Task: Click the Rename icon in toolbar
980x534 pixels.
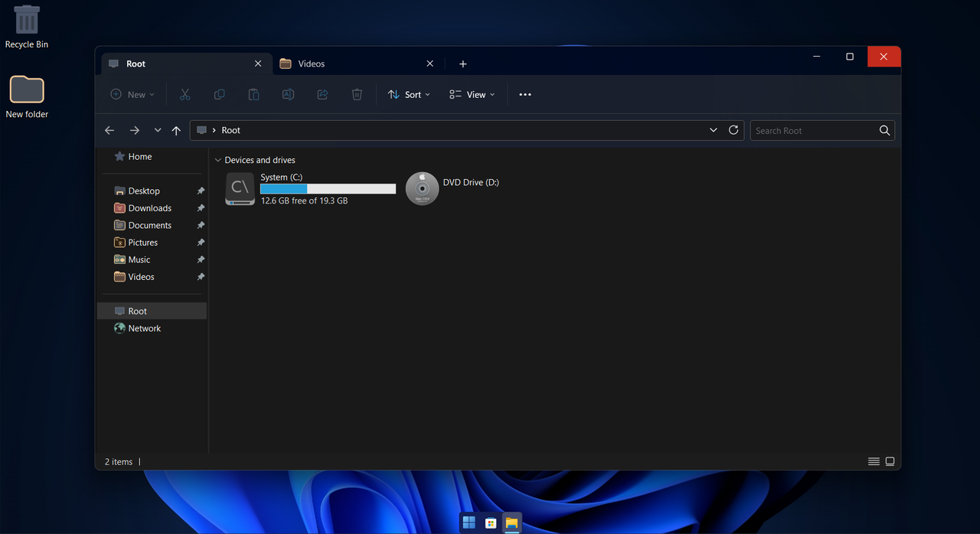Action: [x=288, y=94]
